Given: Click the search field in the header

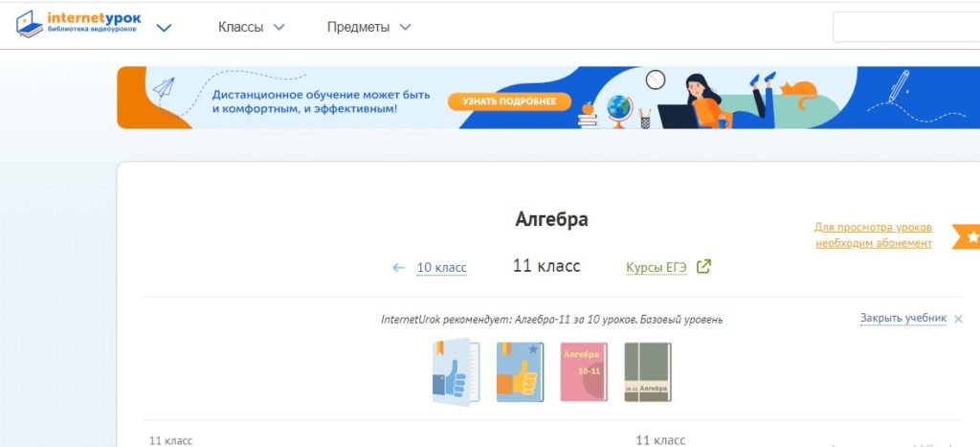Looking at the screenshot, I should click(904, 27).
